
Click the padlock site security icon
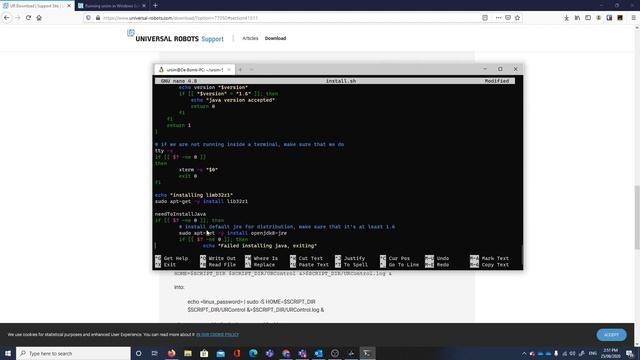click(98, 18)
